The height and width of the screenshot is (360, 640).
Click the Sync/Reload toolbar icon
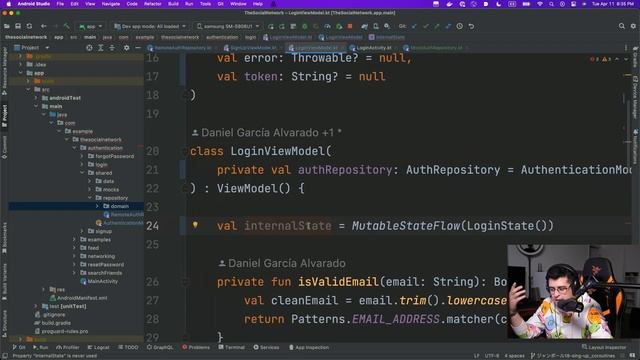29,26
